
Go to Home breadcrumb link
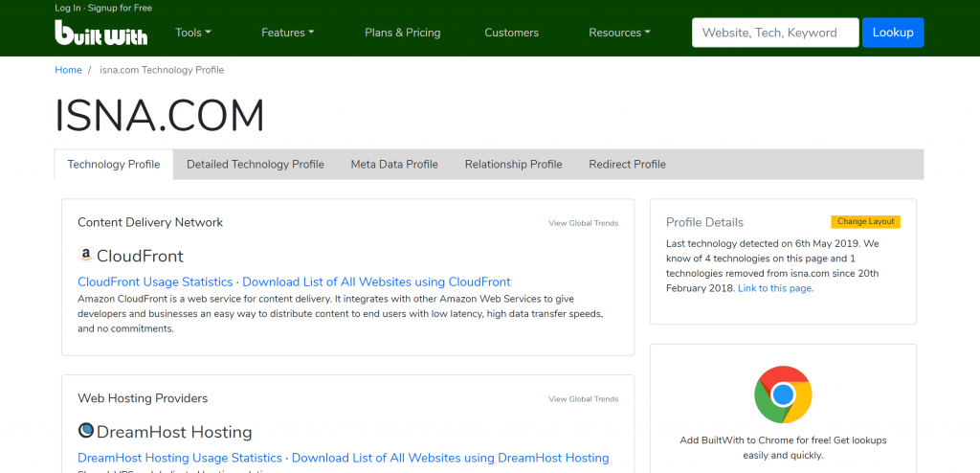click(68, 70)
